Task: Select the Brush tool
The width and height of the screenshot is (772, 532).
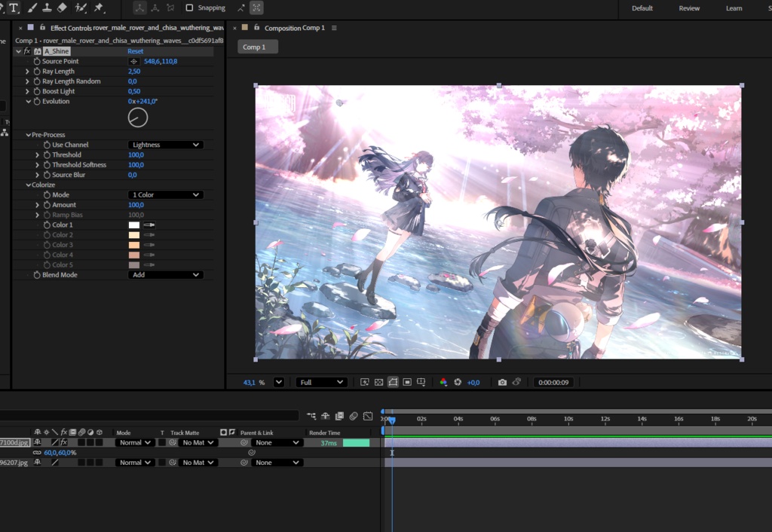Action: (x=32, y=8)
